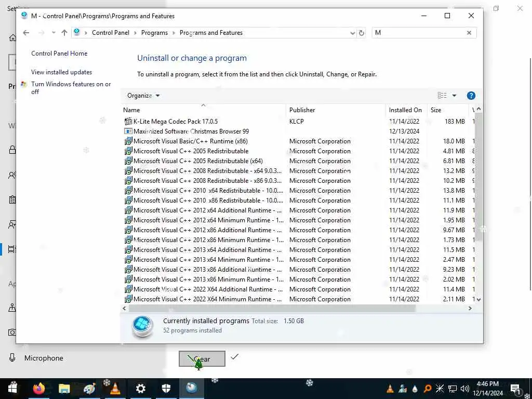The width and height of the screenshot is (532, 399).
Task: Sort by the Size column header
Action: (x=448, y=110)
